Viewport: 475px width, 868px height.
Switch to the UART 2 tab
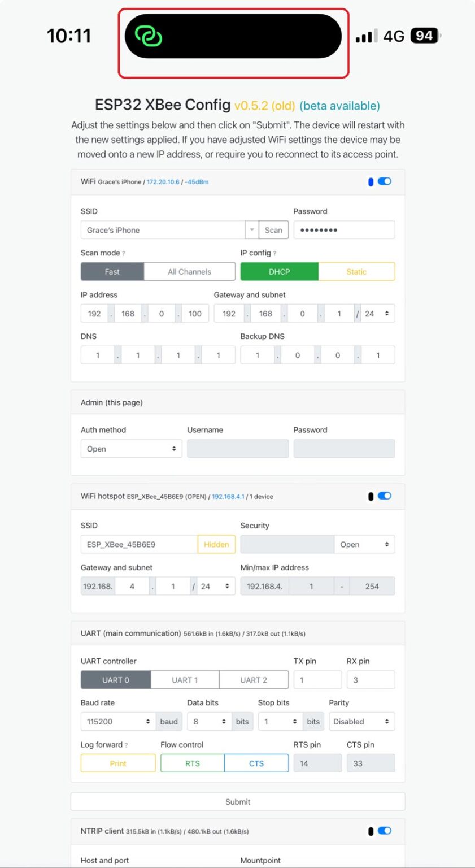(x=254, y=680)
